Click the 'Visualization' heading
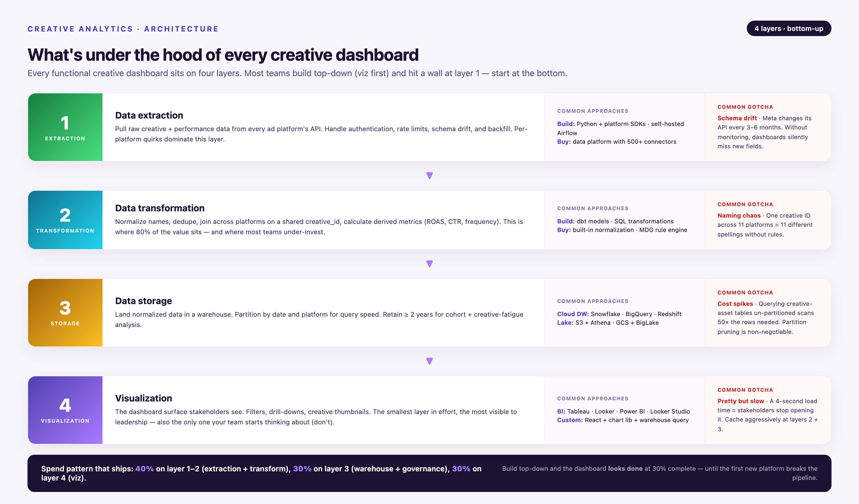The width and height of the screenshot is (859, 504). coord(143,398)
